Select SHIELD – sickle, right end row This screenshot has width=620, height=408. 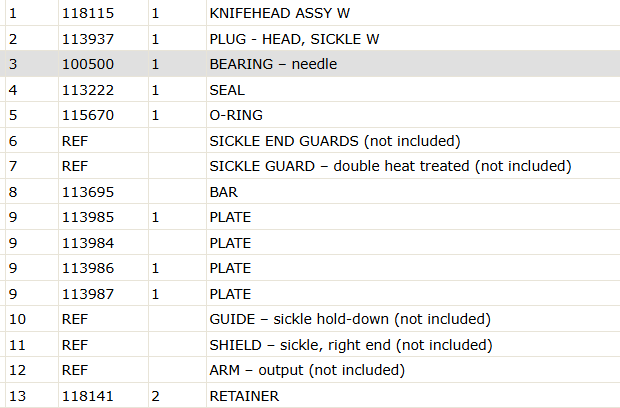coord(310,344)
